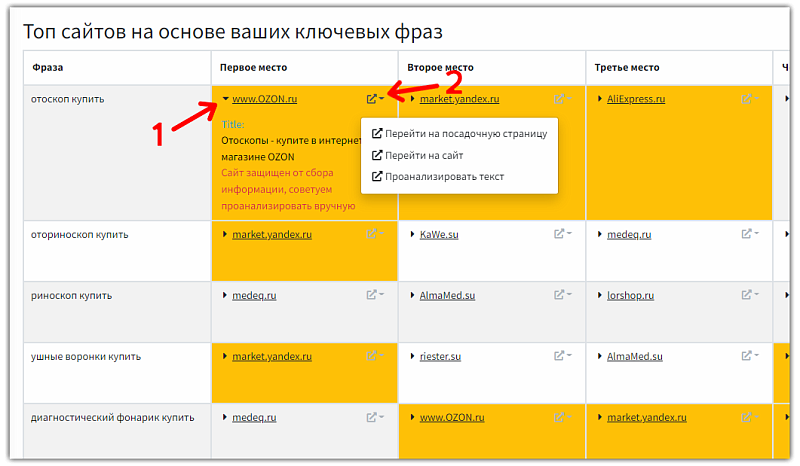Choose 'Перейти на сайт' from the popup menu
Viewport: 800px width, 466px height.
(423, 155)
